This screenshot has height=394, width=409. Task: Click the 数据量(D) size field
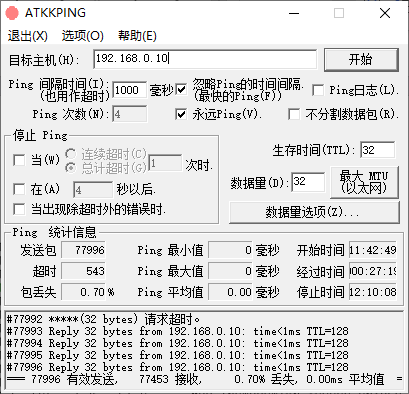(308, 182)
